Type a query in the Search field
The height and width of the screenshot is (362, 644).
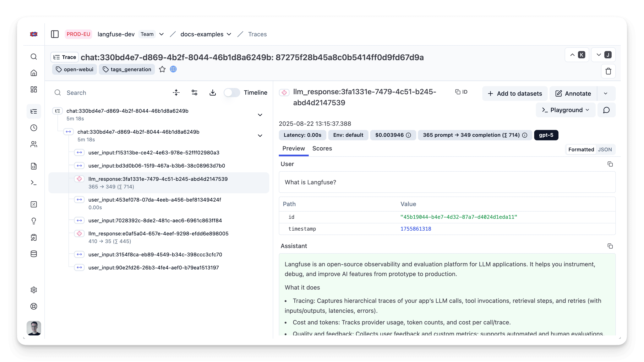[x=100, y=93]
